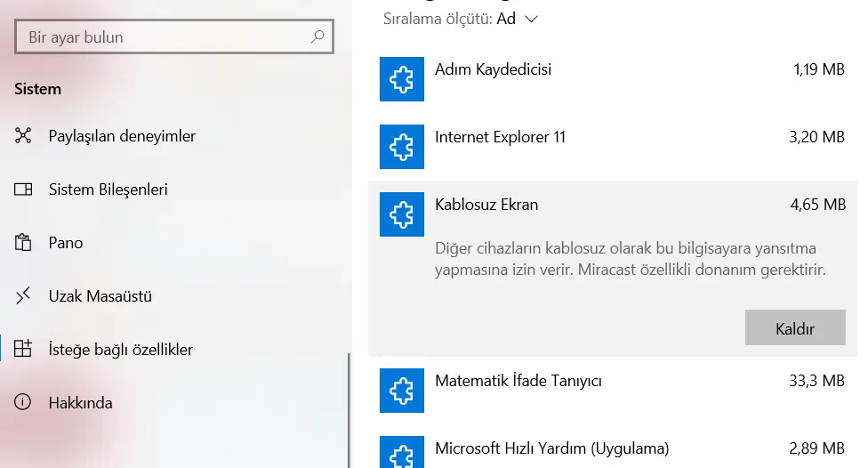The width and height of the screenshot is (868, 468).
Task: Click the sidebar vertical scrollbar
Action: (x=350, y=410)
